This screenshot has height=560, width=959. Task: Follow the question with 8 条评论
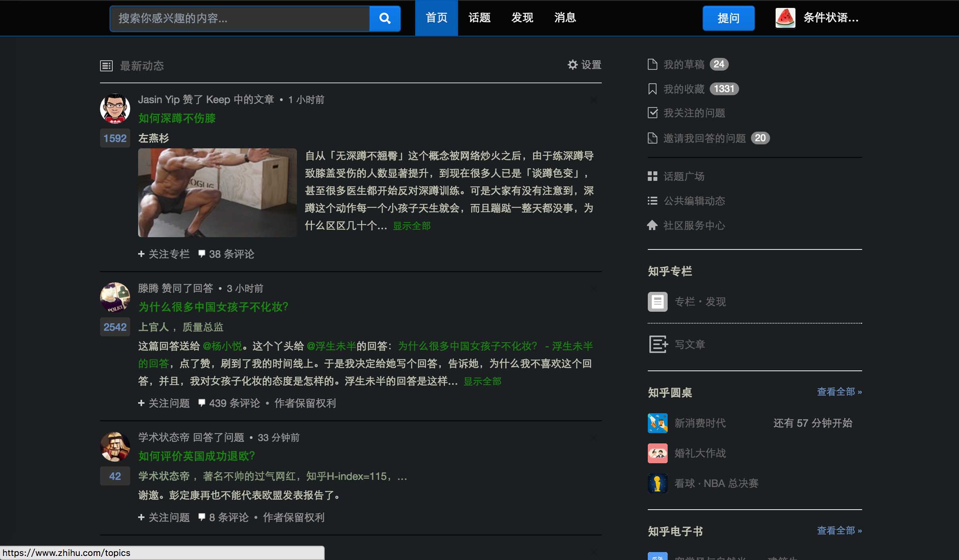164,517
